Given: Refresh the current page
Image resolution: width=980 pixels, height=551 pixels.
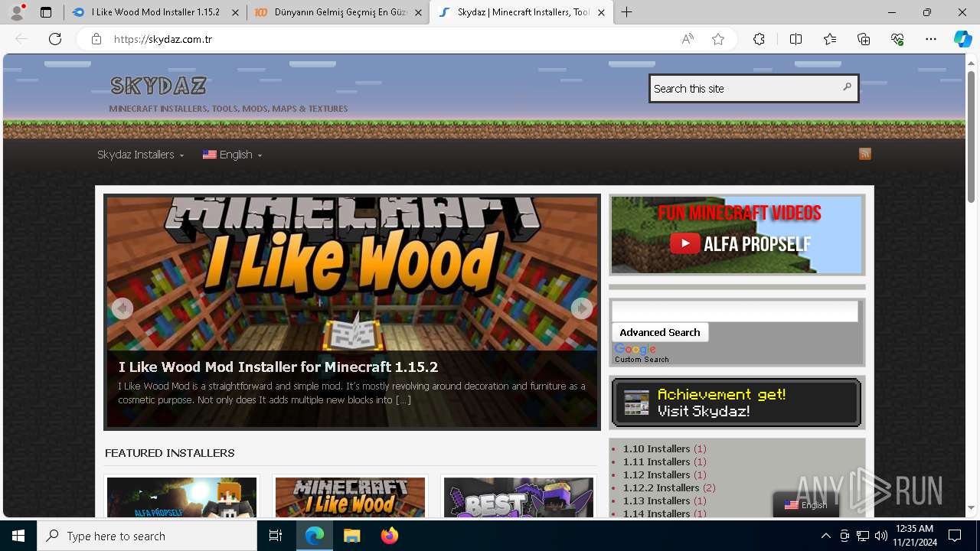Looking at the screenshot, I should [55, 39].
